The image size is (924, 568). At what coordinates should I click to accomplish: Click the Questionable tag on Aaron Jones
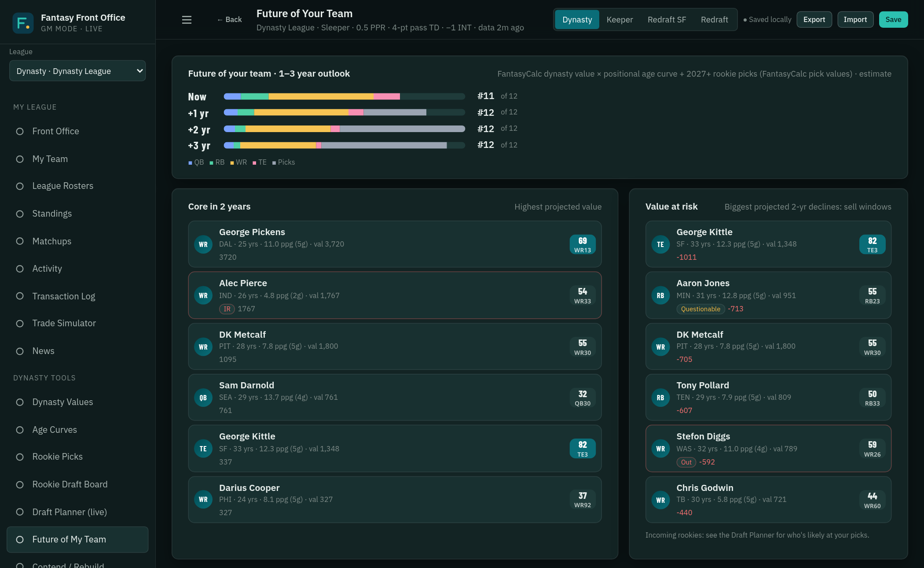click(700, 309)
